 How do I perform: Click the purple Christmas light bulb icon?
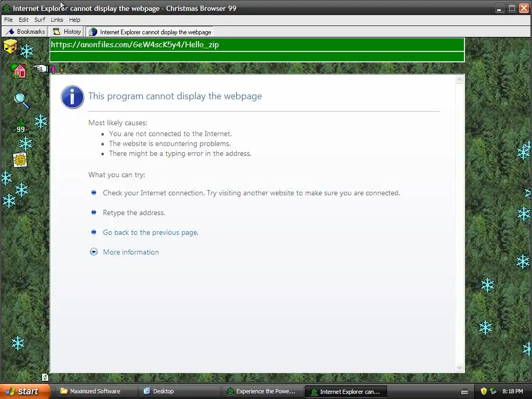coord(54,69)
